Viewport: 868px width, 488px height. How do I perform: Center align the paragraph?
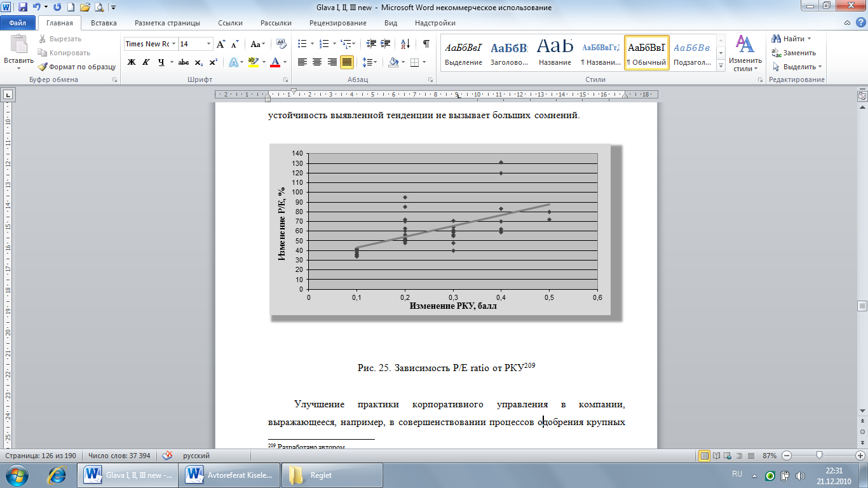[x=317, y=62]
